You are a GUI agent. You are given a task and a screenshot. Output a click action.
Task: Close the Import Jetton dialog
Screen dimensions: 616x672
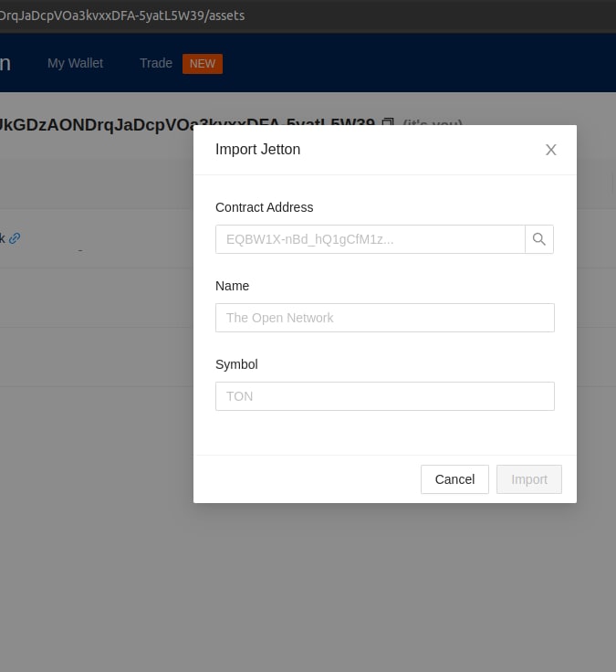click(x=551, y=150)
